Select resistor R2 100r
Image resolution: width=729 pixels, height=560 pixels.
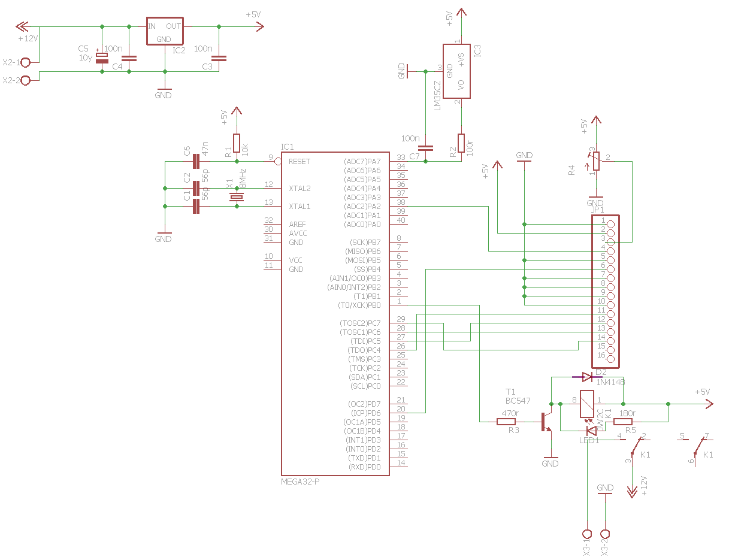pyautogui.click(x=461, y=143)
